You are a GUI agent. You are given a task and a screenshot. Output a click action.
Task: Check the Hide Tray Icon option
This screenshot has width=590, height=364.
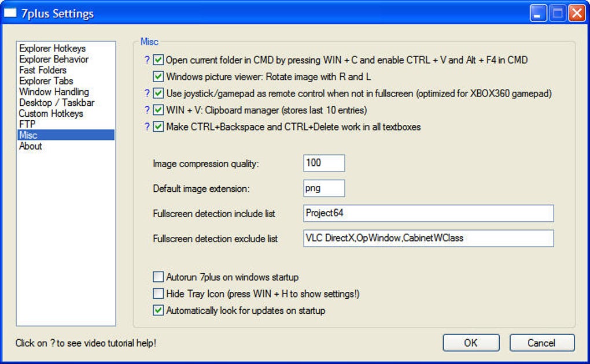tap(158, 294)
